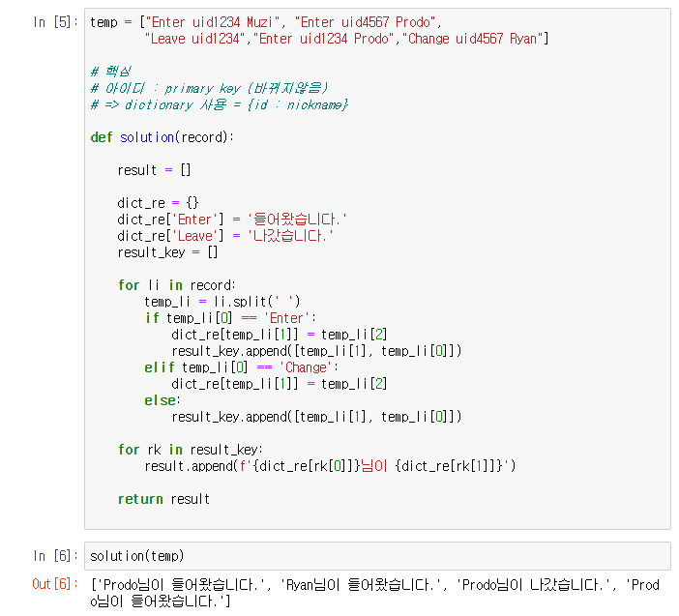Click the first output 'Prodo님이 들어왔습니다.'
The image size is (679, 616).
coord(180,585)
